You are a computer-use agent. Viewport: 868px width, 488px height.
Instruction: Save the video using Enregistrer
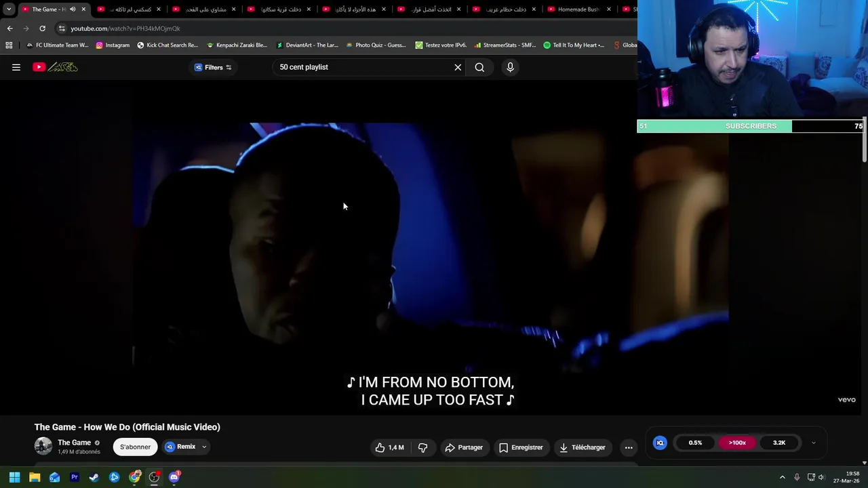[521, 447]
